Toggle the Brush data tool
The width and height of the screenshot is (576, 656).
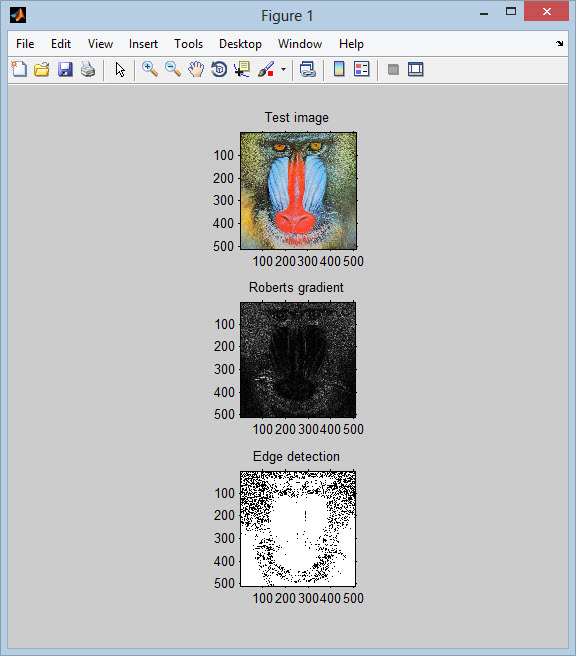click(x=266, y=69)
